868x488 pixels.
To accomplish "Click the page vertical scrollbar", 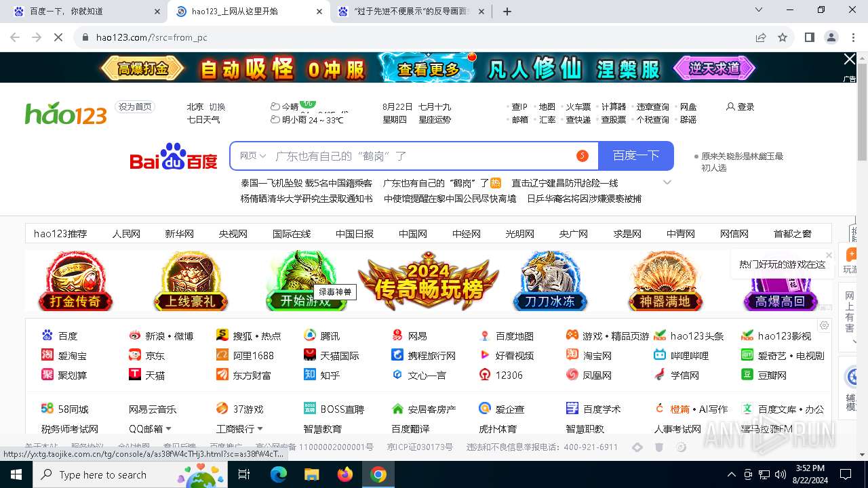I will (x=862, y=113).
